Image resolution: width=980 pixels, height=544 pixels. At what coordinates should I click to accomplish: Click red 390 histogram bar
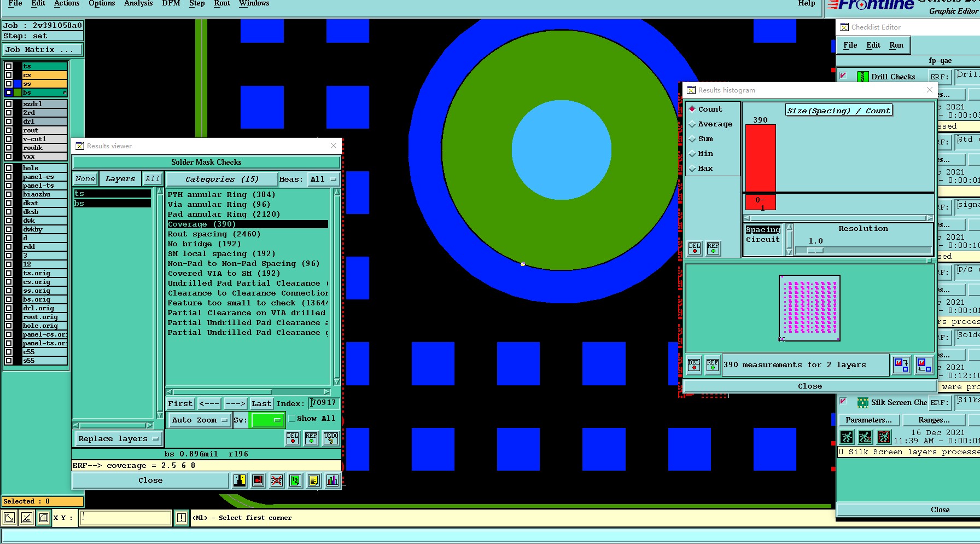(761, 158)
